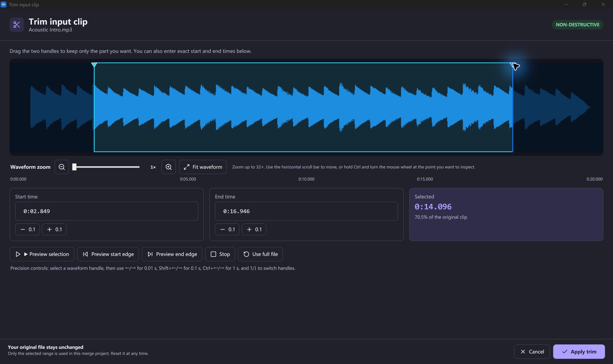Click the zoom out magnifier icon

(x=62, y=167)
